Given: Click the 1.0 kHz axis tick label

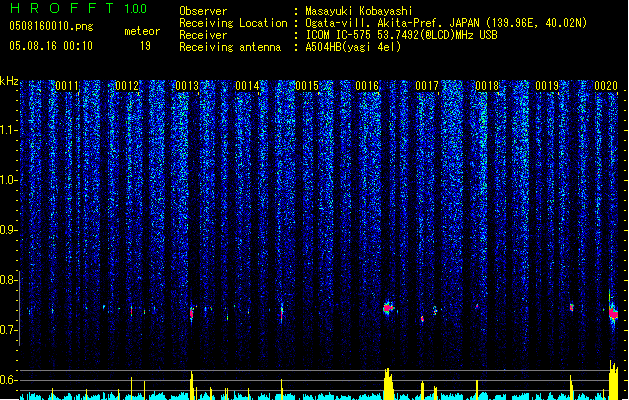Looking at the screenshot, I should [9, 180].
